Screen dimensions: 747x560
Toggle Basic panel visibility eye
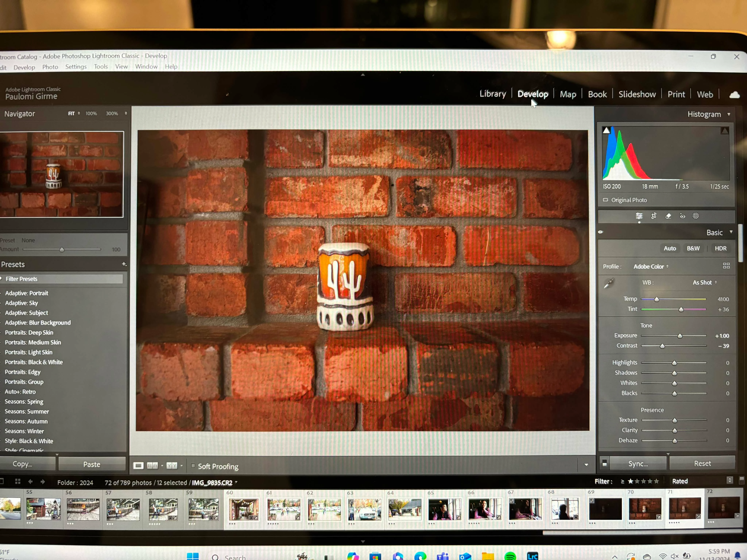click(x=600, y=232)
